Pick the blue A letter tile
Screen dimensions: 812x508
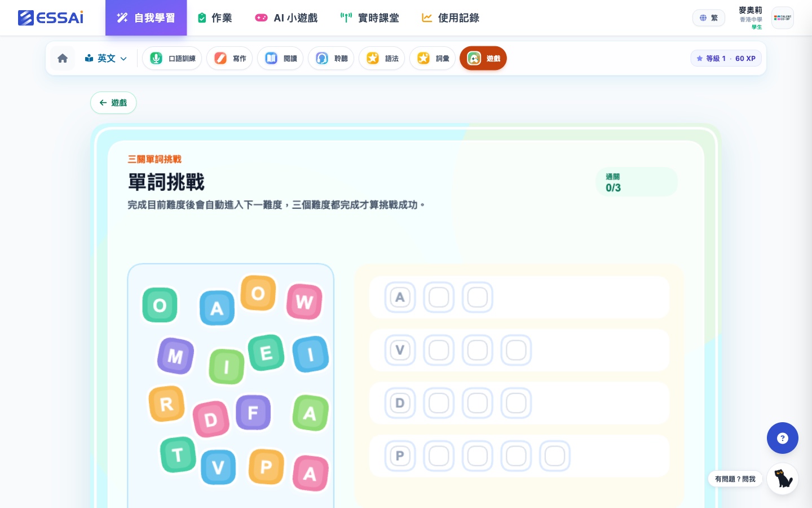[x=217, y=308]
